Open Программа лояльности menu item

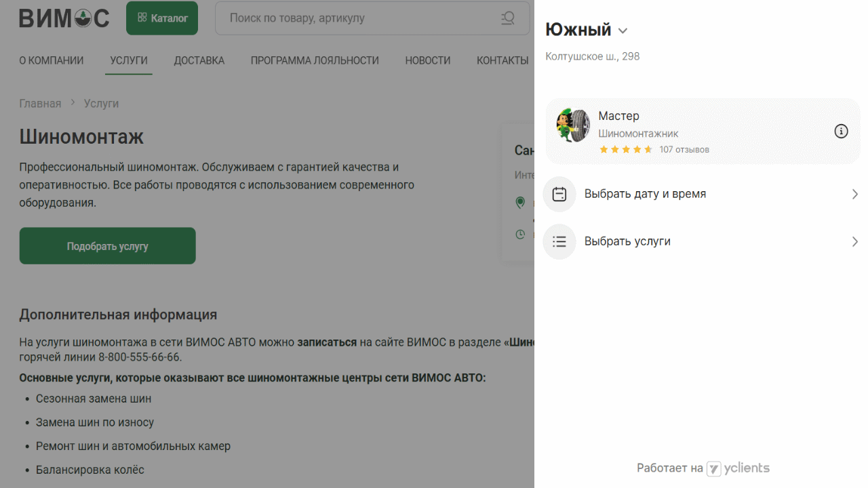click(x=315, y=60)
